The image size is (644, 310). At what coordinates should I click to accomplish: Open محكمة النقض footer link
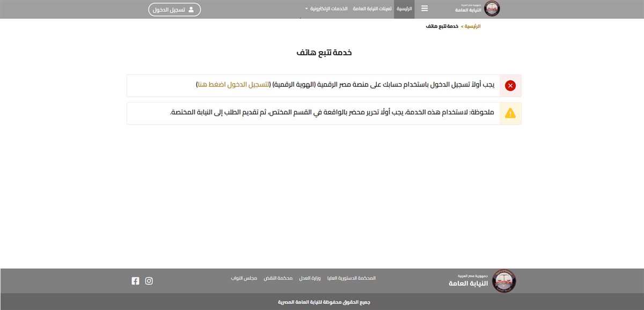(277, 278)
